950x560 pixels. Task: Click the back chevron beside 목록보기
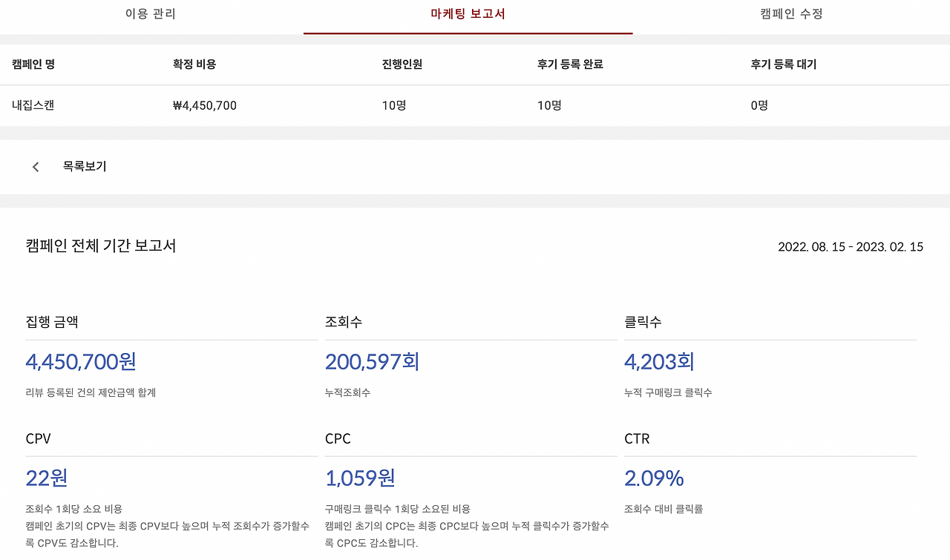(36, 166)
